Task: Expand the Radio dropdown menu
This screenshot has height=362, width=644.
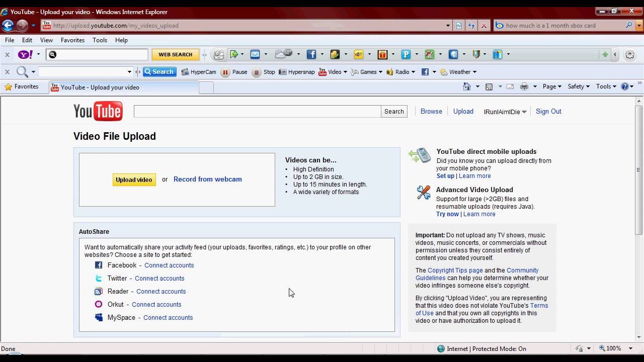Action: (413, 72)
